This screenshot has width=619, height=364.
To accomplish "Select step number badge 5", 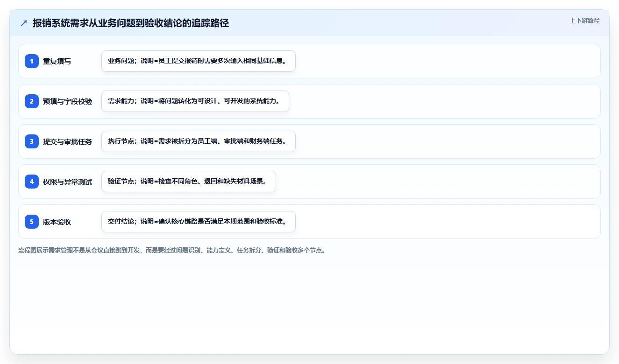I will click(32, 222).
